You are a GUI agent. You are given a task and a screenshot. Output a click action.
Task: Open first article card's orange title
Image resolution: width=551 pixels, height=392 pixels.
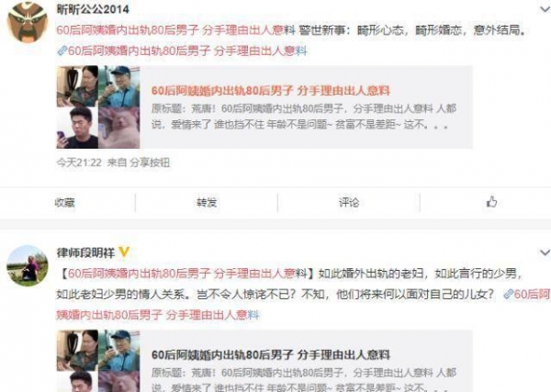tap(271, 91)
